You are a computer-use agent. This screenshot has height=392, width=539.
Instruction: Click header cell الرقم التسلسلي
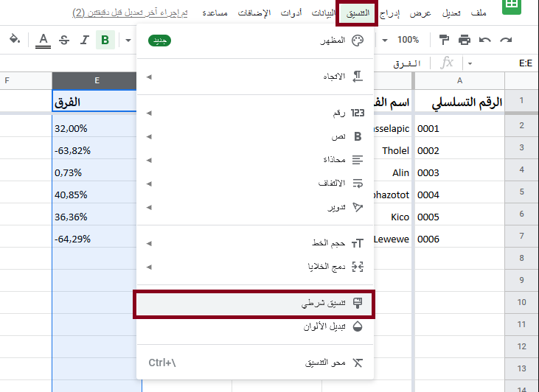click(459, 100)
